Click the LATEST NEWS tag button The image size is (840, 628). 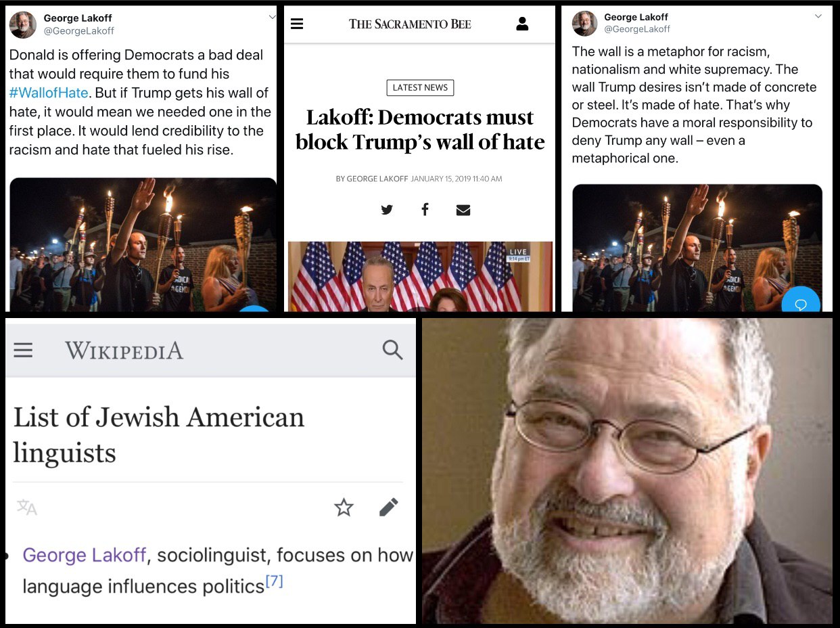pos(420,87)
